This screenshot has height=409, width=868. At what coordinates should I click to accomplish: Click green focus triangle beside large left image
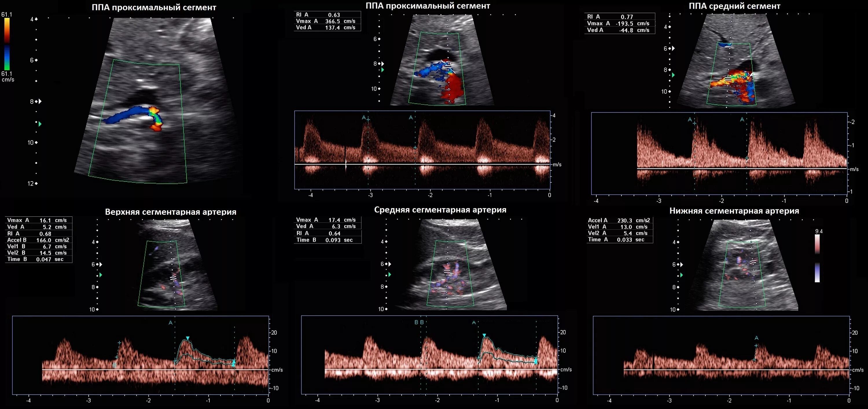tap(40, 124)
